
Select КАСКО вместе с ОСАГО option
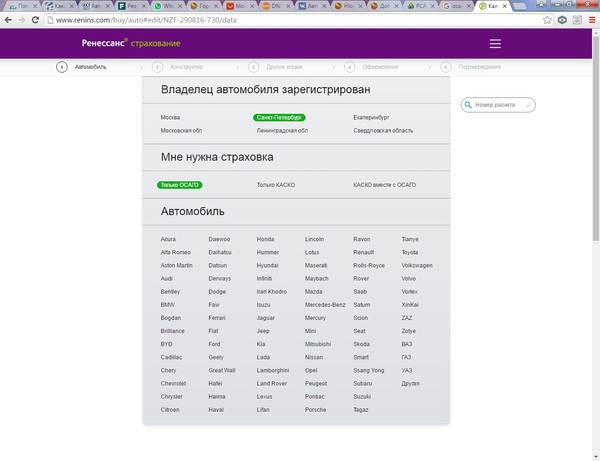tap(384, 185)
